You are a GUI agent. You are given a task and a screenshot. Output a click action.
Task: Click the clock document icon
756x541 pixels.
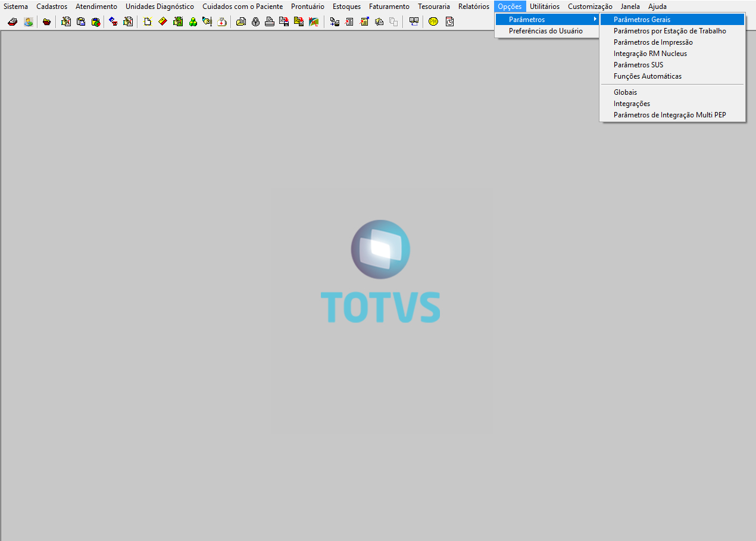[x=450, y=22]
